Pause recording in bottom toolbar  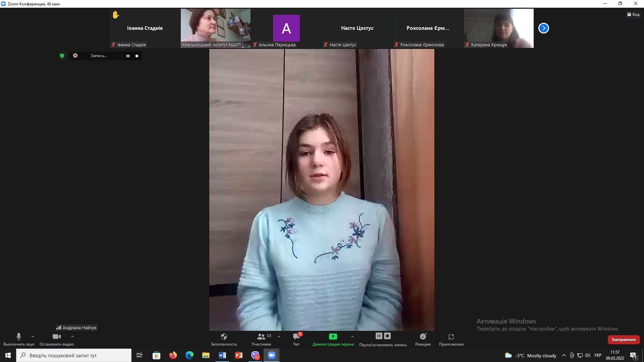point(379,336)
